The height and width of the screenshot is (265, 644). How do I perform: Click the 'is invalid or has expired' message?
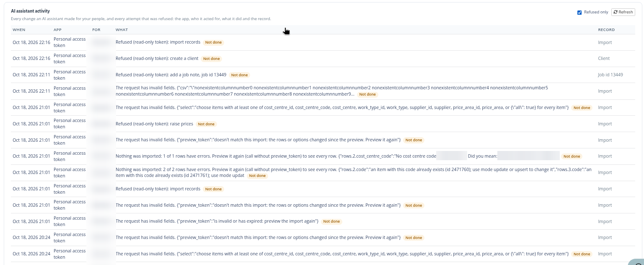[x=217, y=221]
